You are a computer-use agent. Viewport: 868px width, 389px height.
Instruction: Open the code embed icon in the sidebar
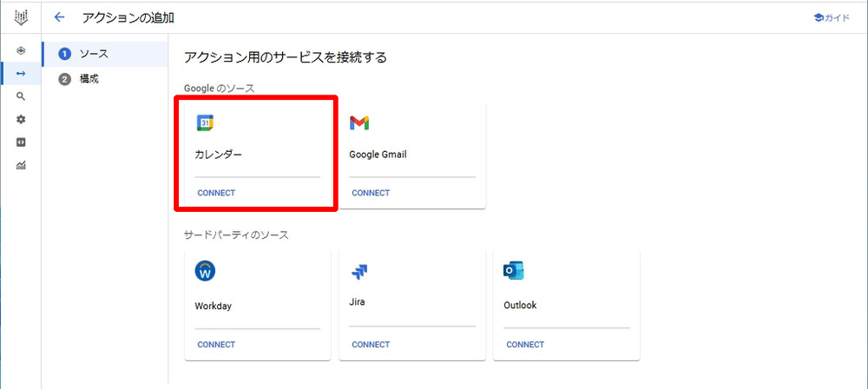click(21, 142)
